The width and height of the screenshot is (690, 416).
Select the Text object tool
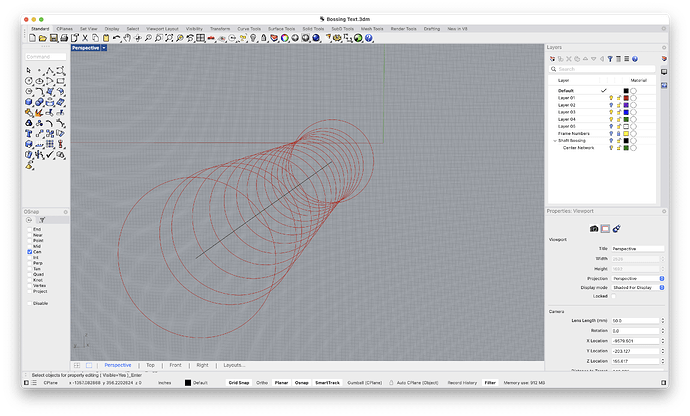[x=29, y=133]
